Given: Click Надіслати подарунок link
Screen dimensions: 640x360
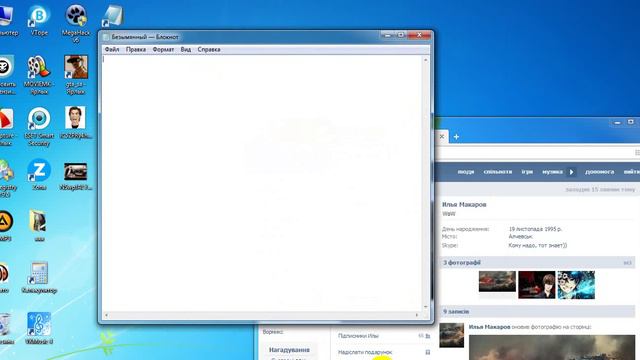Looking at the screenshot, I should pos(365,352).
